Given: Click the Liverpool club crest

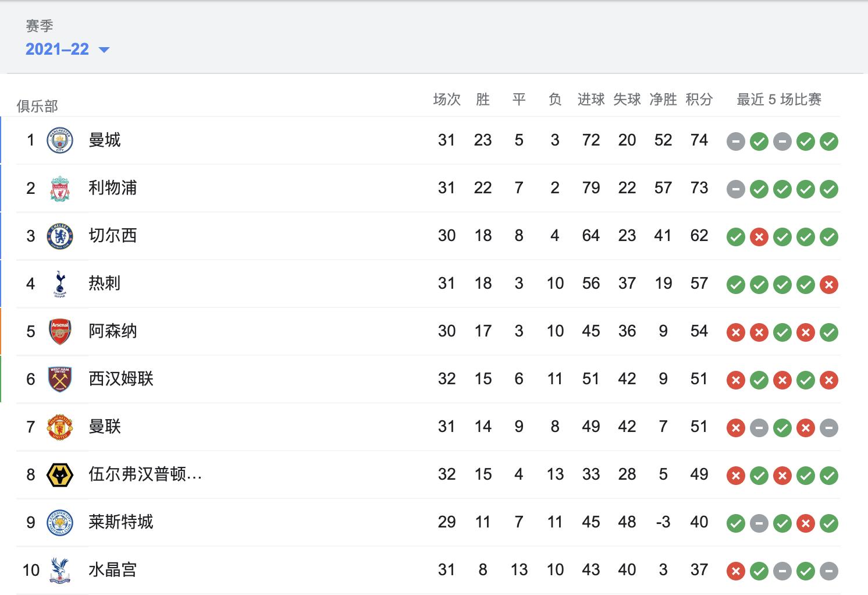Looking at the screenshot, I should [60, 188].
